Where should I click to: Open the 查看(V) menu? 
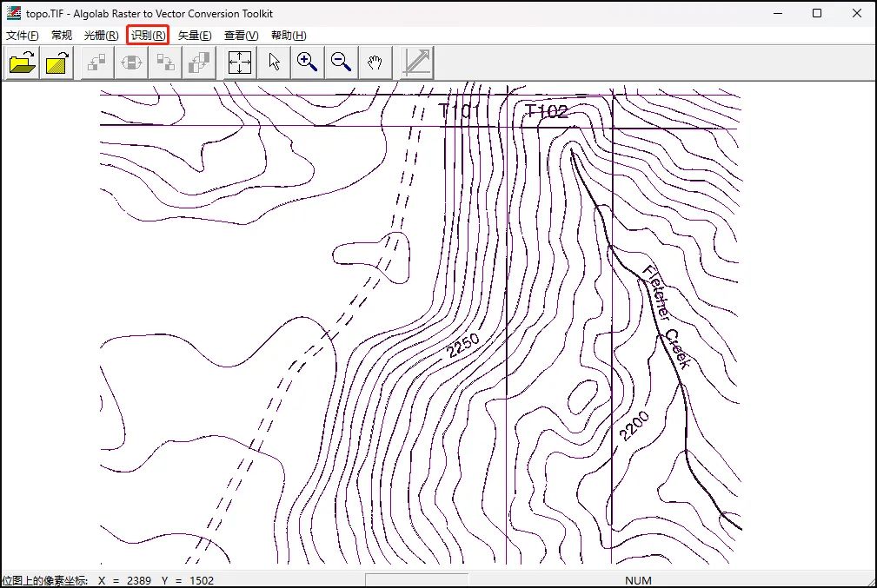coord(241,36)
